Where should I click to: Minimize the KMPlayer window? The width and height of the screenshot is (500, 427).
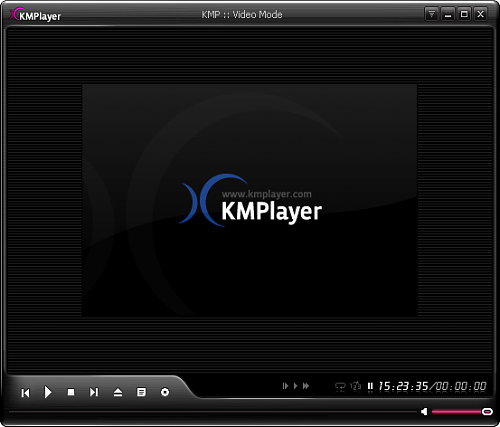tap(448, 14)
